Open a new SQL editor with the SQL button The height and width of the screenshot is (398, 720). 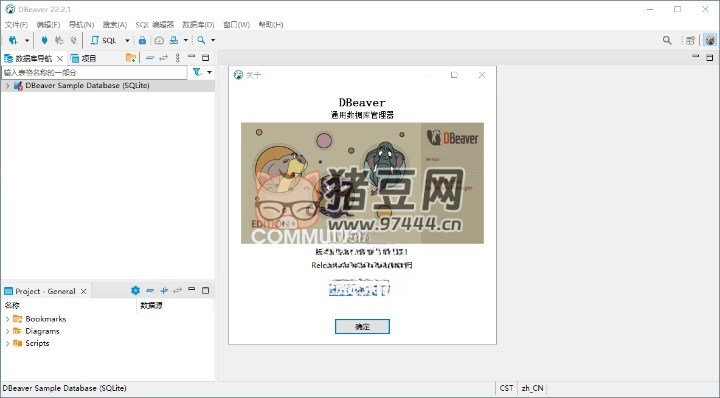point(104,40)
